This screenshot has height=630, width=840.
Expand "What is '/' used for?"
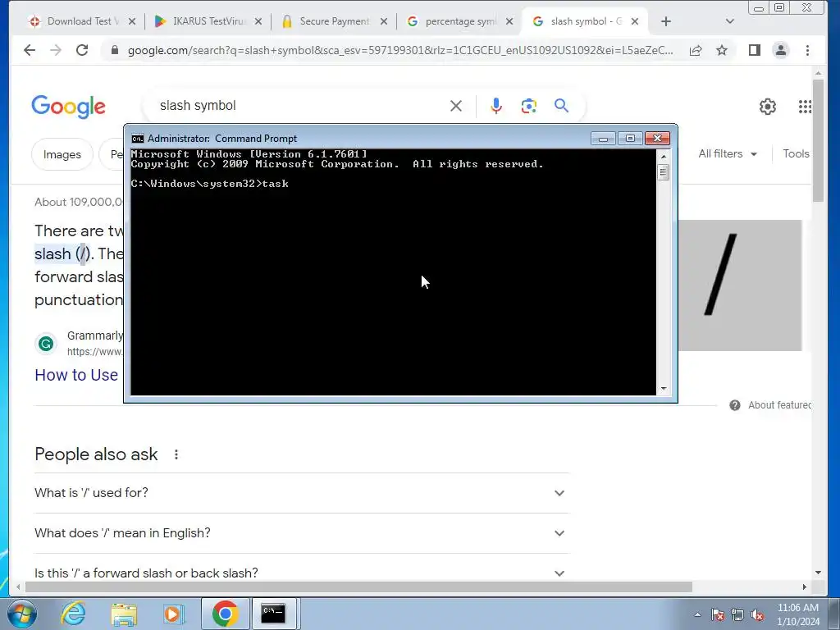pos(302,493)
